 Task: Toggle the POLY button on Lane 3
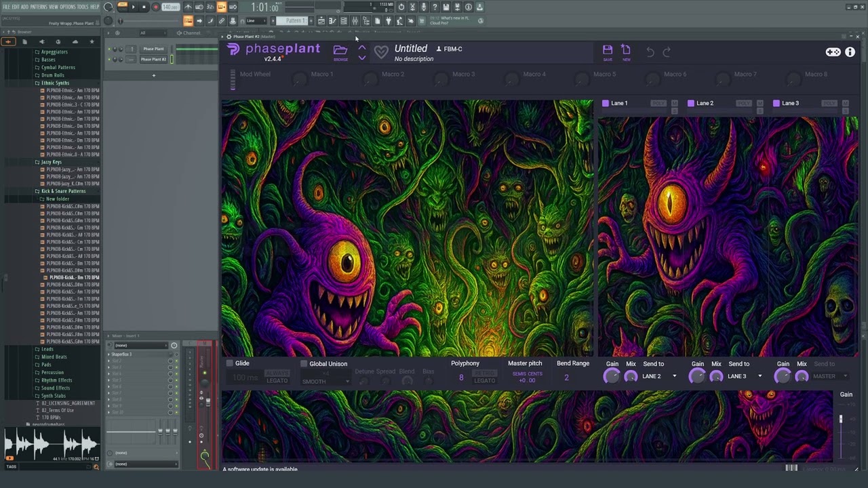coord(829,103)
